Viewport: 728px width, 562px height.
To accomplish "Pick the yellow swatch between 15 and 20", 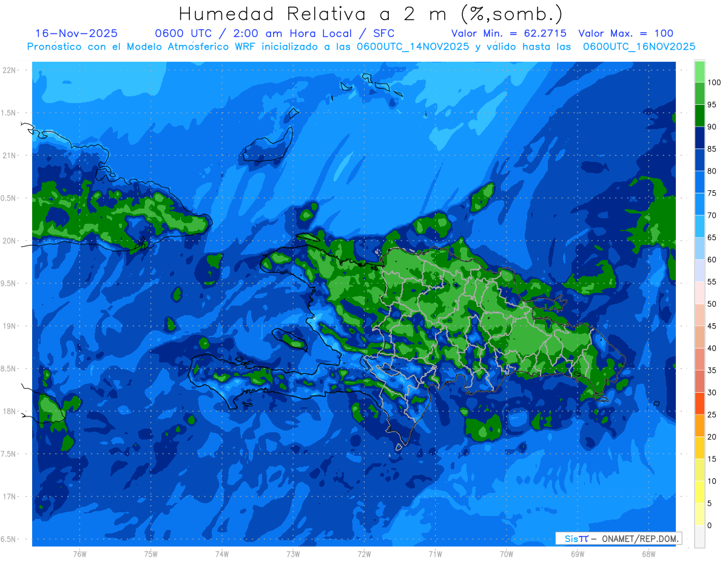I will pos(699,448).
